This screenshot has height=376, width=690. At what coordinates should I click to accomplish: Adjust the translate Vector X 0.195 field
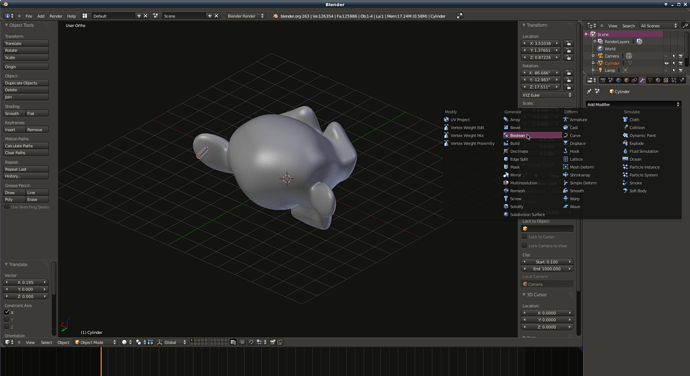coord(26,282)
